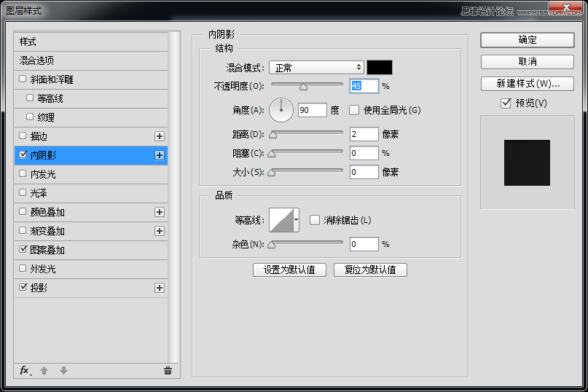Click the contour curve thumbnail
This screenshot has width=588, height=392.
click(x=281, y=220)
